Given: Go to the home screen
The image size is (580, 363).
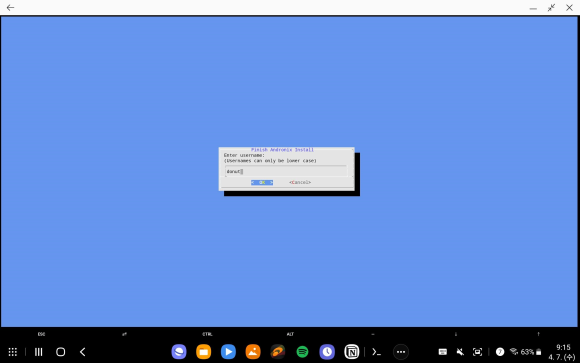Looking at the screenshot, I should 61,352.
